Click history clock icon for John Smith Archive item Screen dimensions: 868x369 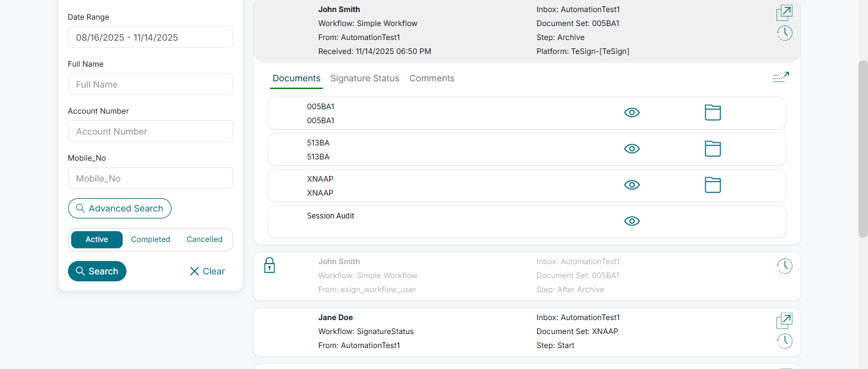click(x=784, y=33)
